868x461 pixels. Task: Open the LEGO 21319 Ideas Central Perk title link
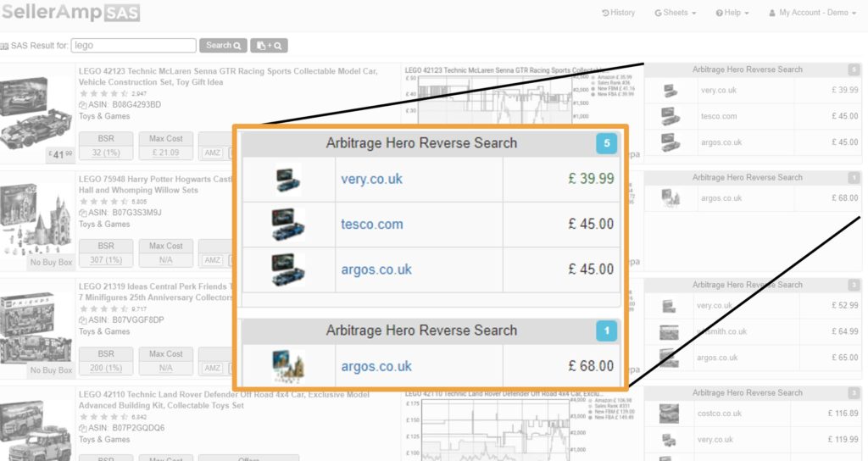pyautogui.click(x=156, y=292)
